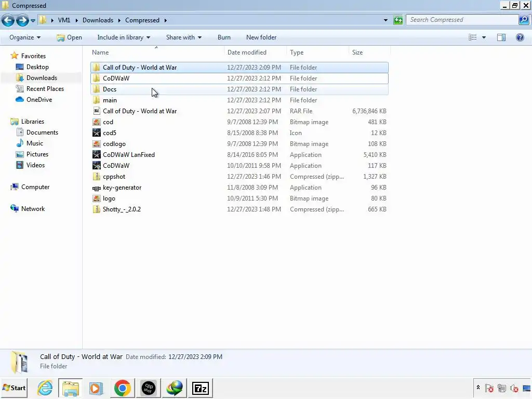Open 7-Zip from taskbar

point(200,388)
